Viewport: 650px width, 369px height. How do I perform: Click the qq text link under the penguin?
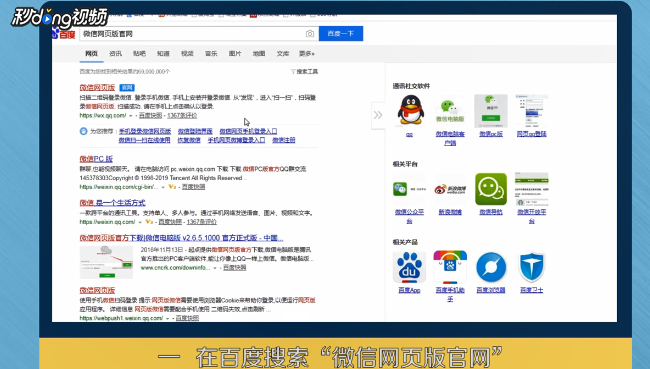point(409,134)
